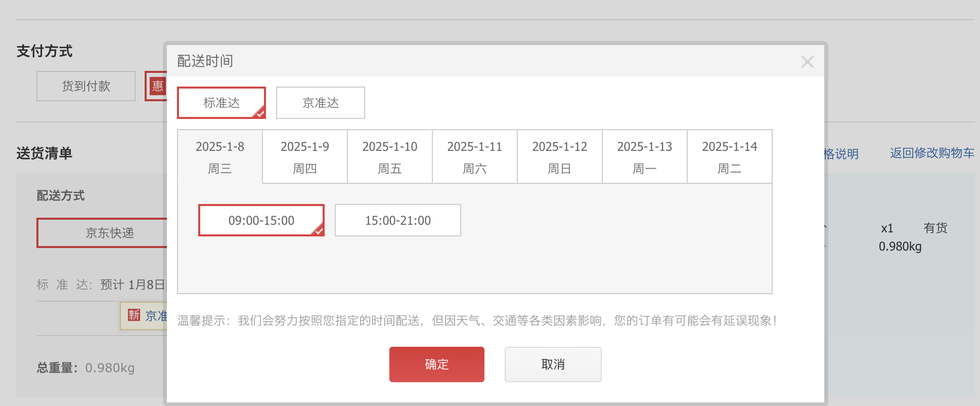The height and width of the screenshot is (406, 980).
Task: Click the 总重量: 0.980kg text
Action: coord(85,368)
